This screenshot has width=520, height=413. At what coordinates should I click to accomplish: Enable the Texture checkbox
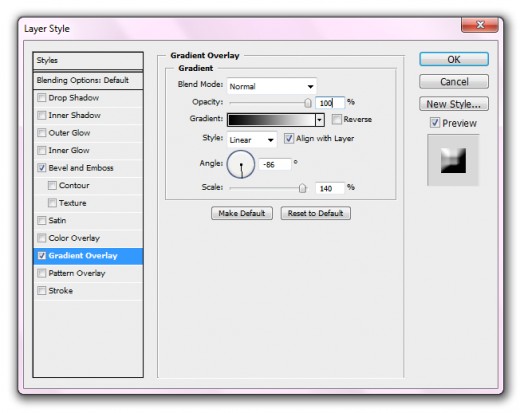[x=52, y=203]
